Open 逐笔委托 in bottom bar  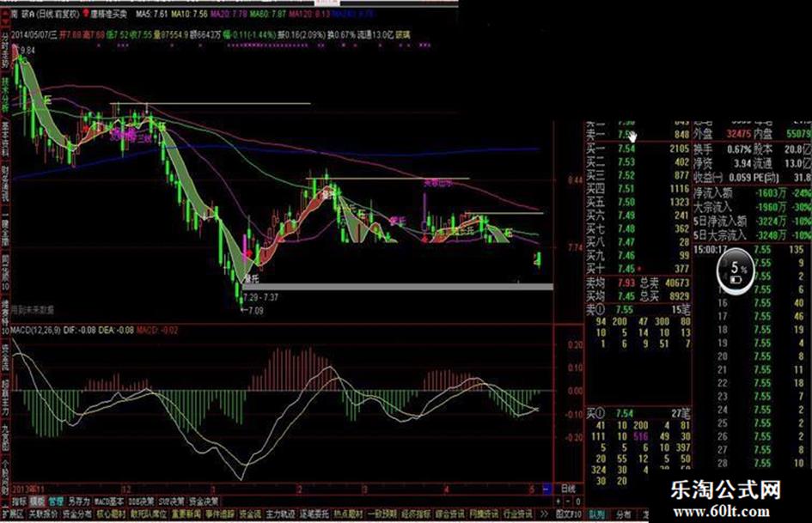point(314,514)
